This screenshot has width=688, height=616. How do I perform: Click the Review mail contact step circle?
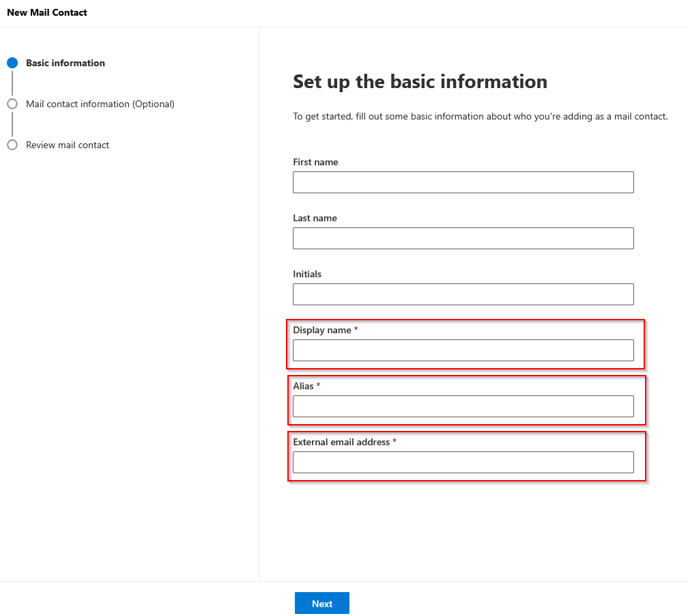click(12, 145)
